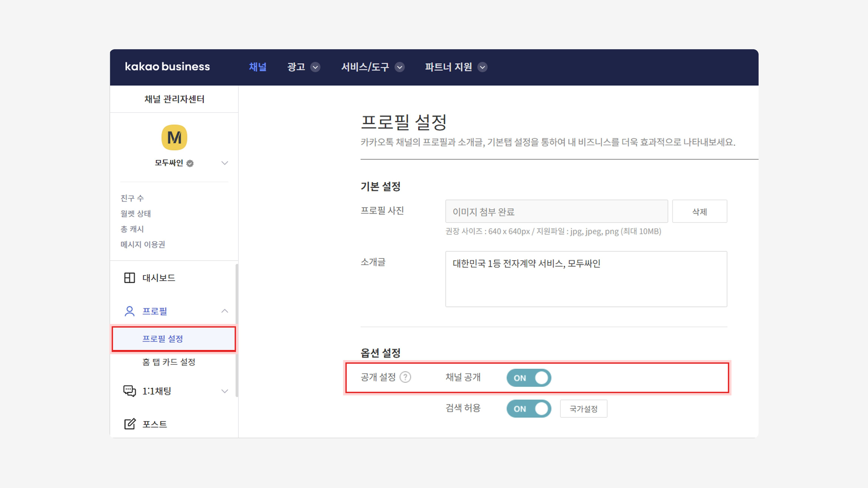The width and height of the screenshot is (868, 488).
Task: Expand the 모두싸인 channel selector chevron
Action: pyautogui.click(x=225, y=163)
